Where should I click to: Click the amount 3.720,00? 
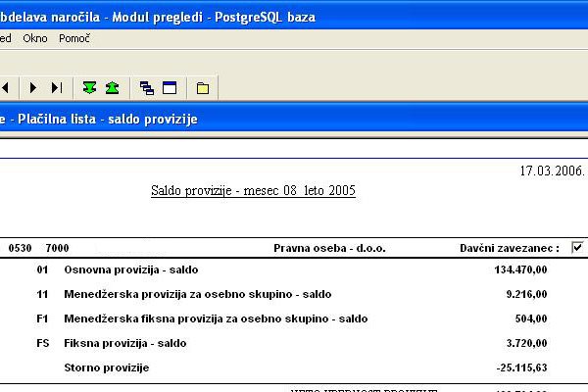(526, 343)
